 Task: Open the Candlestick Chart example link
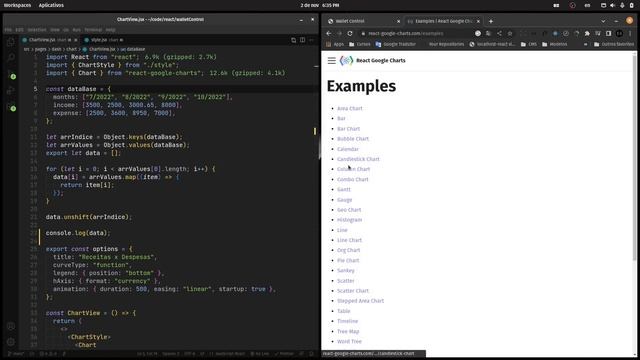358,159
